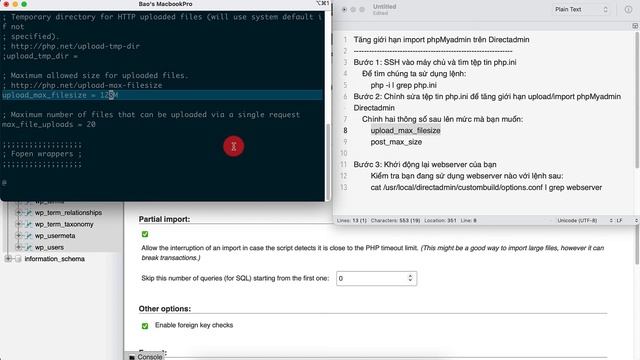Click the 'Để tìm chúng ta sử dụng lệnh:' editor line

(x=414, y=74)
